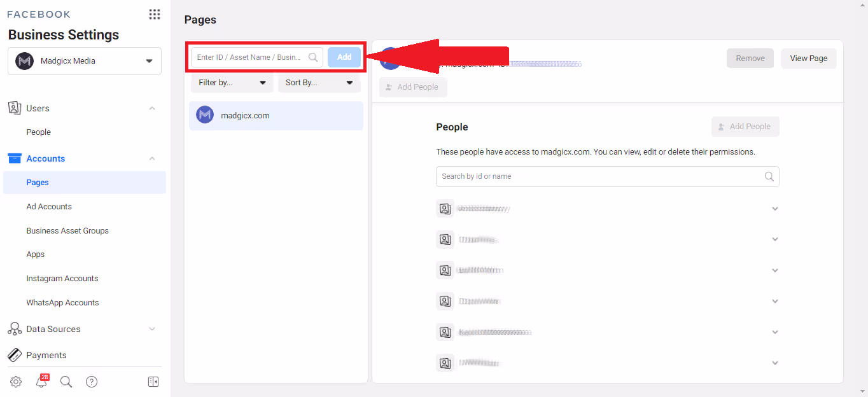Open the Madgicx Media business selector dropdown

[85, 61]
